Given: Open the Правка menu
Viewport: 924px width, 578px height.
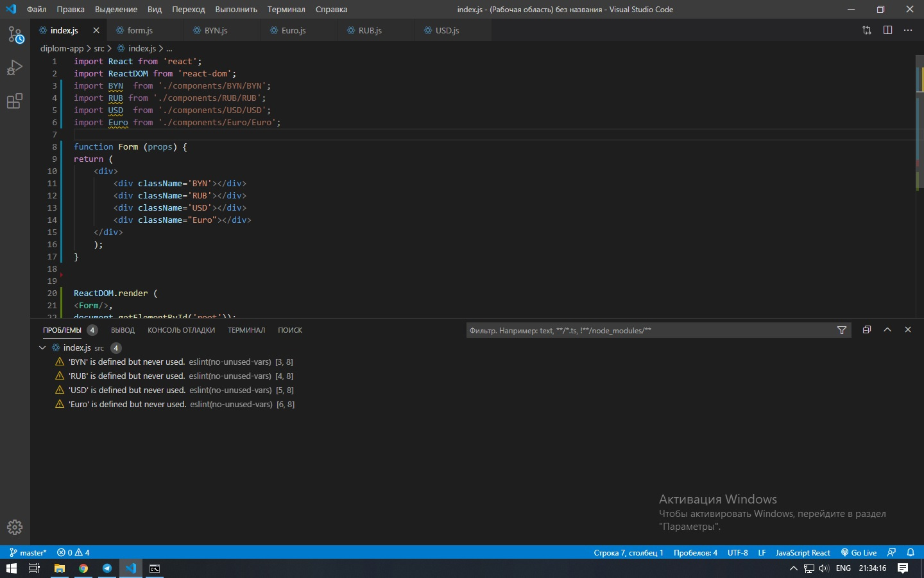Looking at the screenshot, I should 71,9.
